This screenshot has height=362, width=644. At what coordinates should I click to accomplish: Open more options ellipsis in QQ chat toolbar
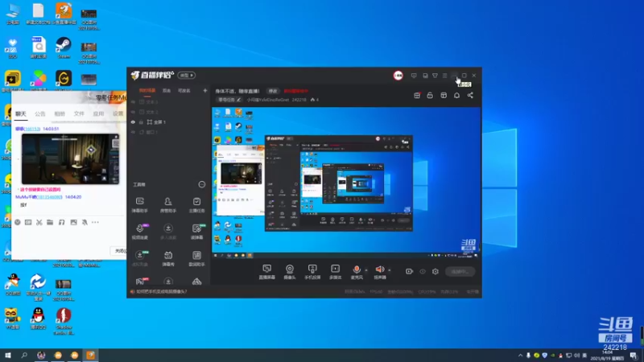point(95,223)
